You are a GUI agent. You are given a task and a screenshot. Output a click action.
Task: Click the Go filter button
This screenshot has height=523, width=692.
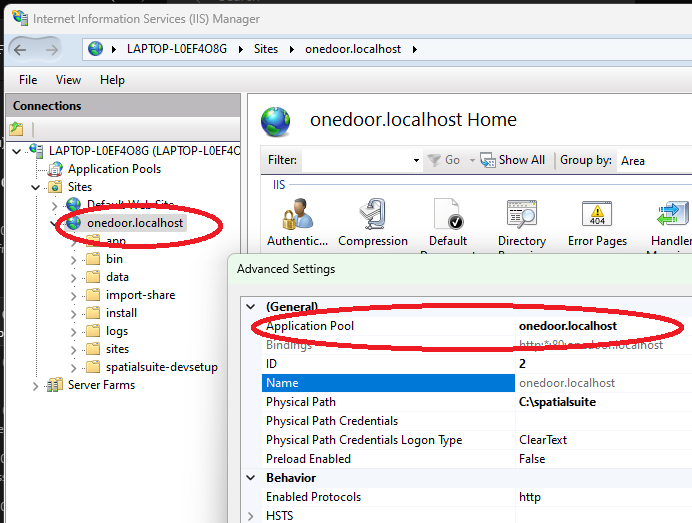445,160
